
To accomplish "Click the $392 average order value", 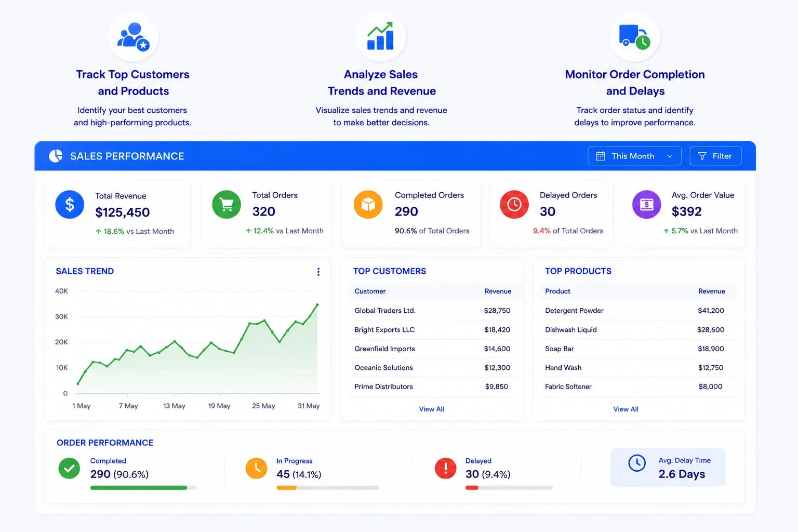I will tap(686, 212).
